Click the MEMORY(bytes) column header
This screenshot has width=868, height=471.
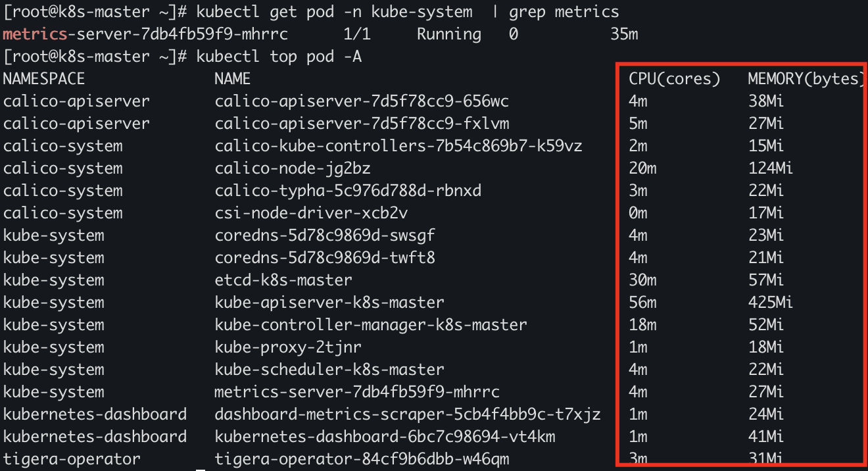click(x=806, y=79)
